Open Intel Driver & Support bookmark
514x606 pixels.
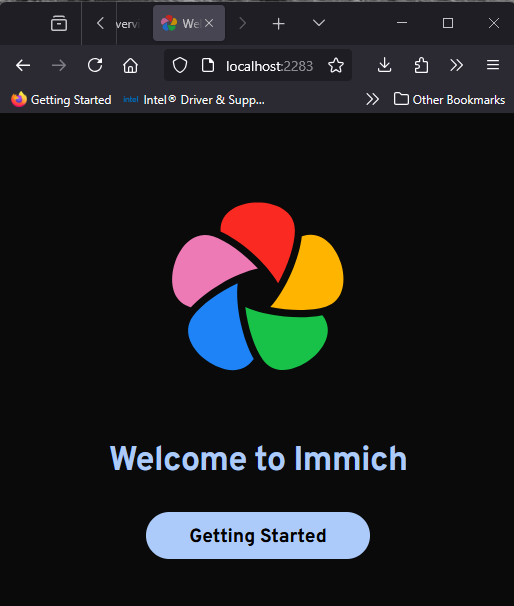point(194,100)
